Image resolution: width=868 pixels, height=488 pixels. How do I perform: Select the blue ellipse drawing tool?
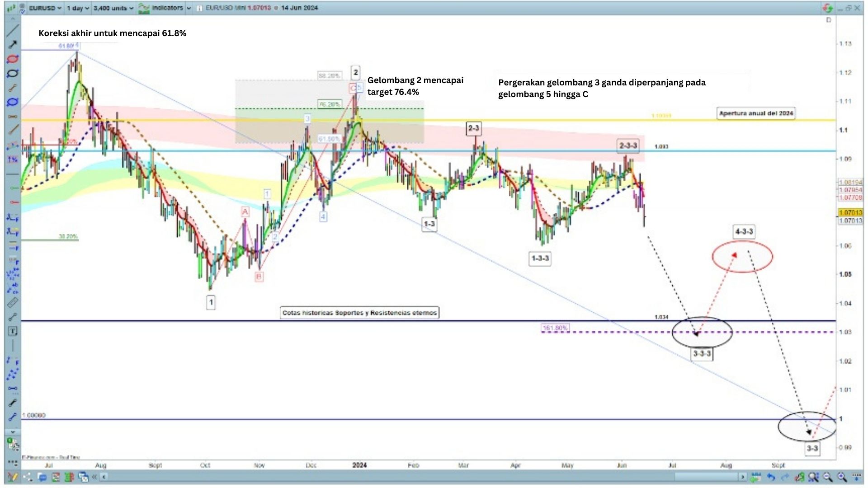13,102
